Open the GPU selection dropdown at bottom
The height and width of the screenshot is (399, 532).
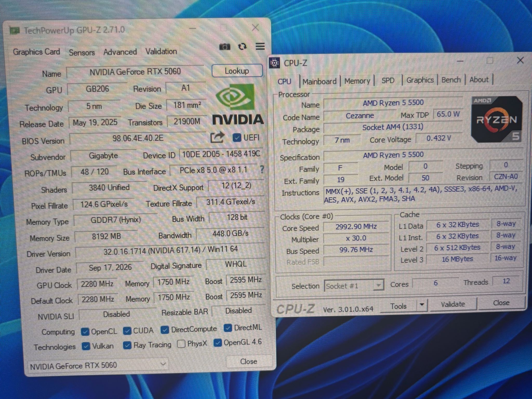tap(98, 365)
